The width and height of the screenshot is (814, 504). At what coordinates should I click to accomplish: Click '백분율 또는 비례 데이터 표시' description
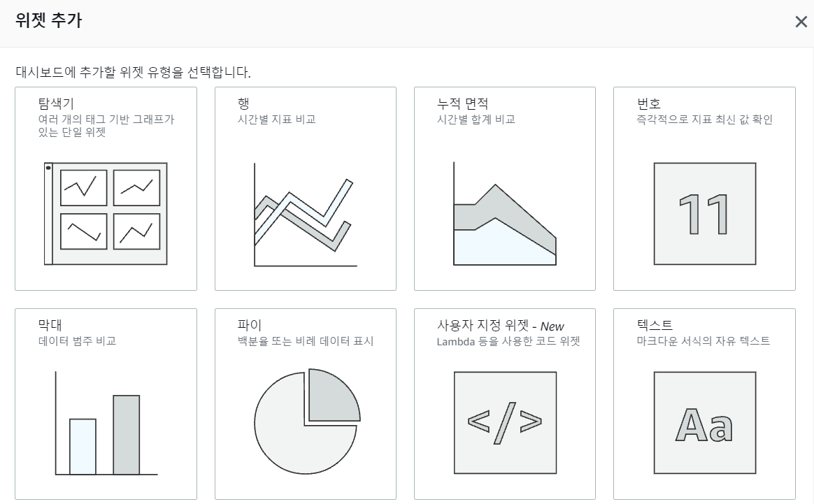(x=306, y=341)
